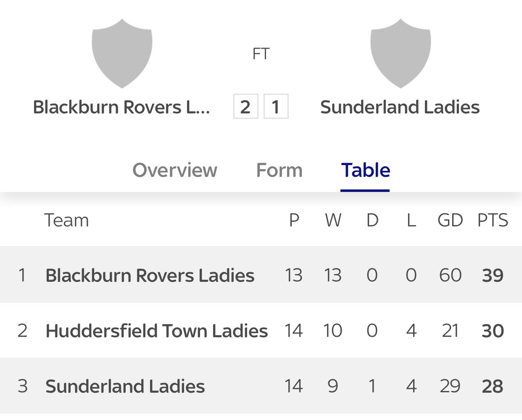522x420 pixels.
Task: Open Blackburn Rovers Ladies table row
Action: point(150,276)
